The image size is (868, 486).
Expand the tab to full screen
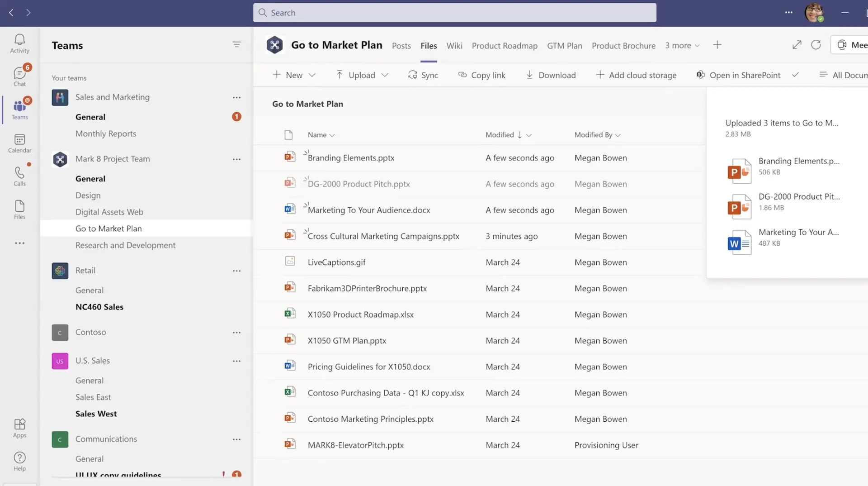797,45
